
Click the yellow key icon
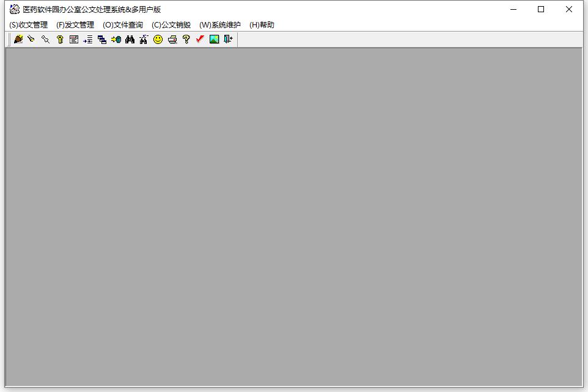(x=60, y=40)
